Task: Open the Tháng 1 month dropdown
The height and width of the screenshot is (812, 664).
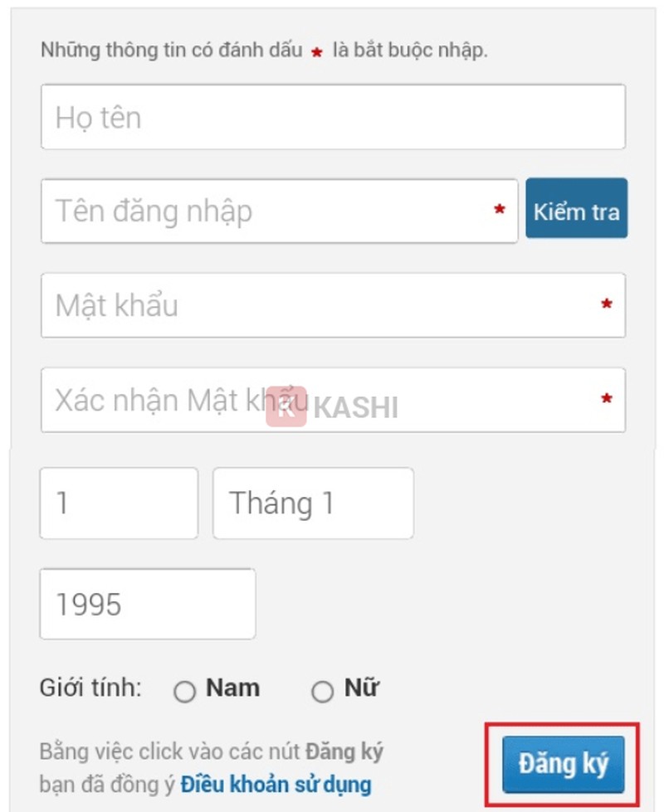Action: [x=313, y=503]
